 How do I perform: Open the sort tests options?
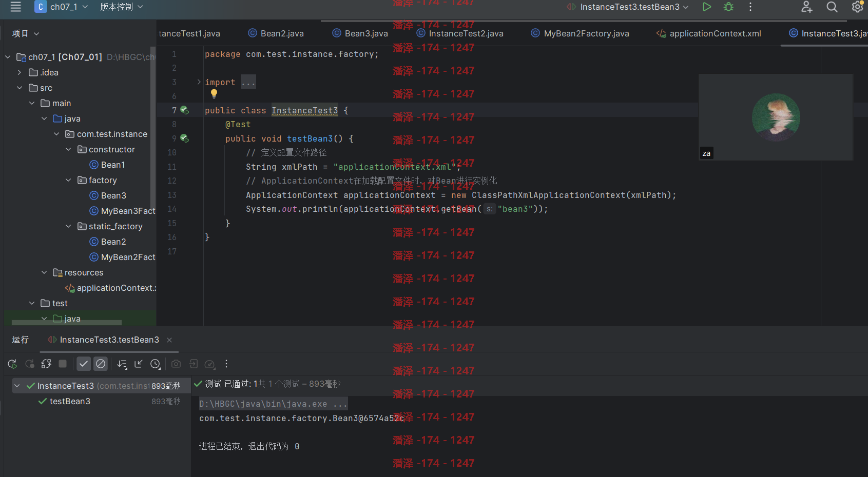coord(122,364)
